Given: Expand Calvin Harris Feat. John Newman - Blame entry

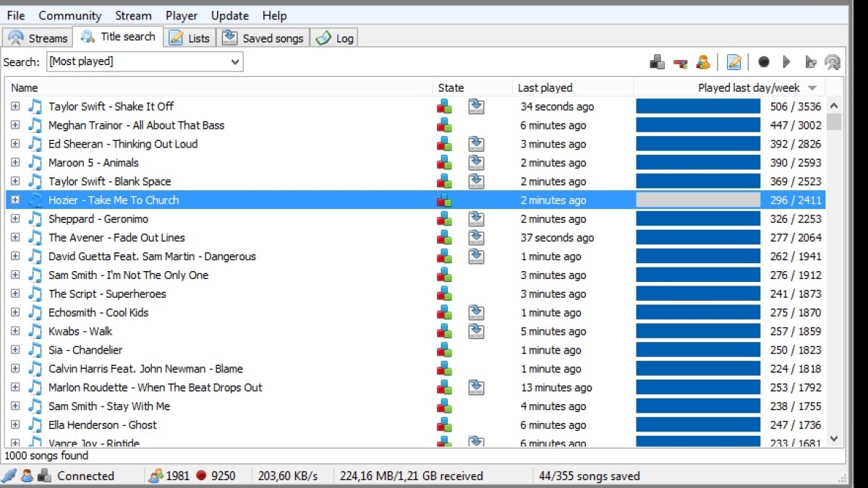Looking at the screenshot, I should 15,369.
